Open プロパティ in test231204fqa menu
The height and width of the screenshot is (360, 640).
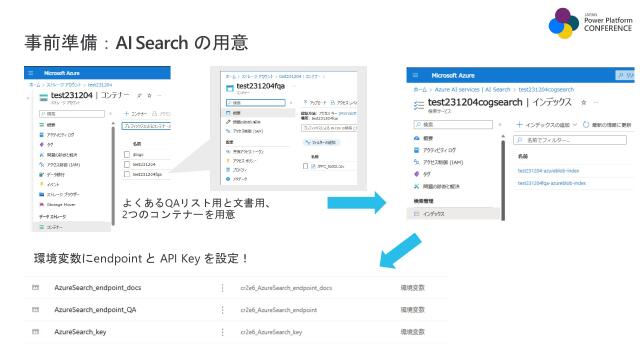tap(240, 170)
